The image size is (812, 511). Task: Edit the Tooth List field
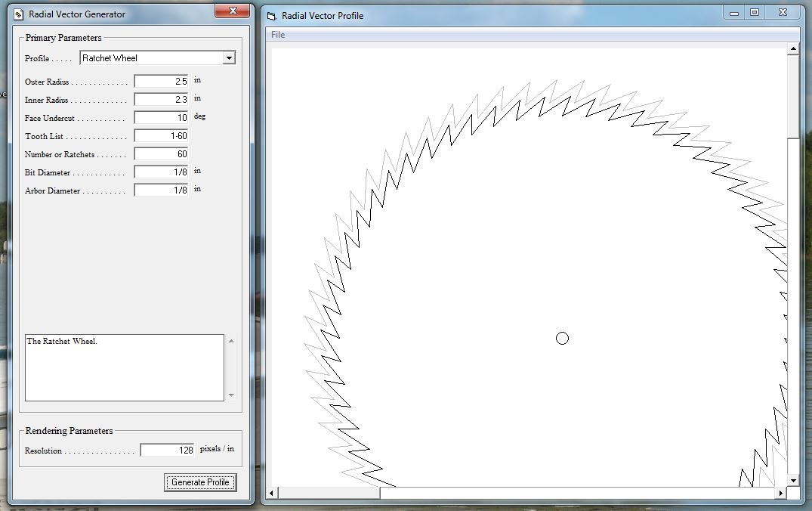coord(161,136)
